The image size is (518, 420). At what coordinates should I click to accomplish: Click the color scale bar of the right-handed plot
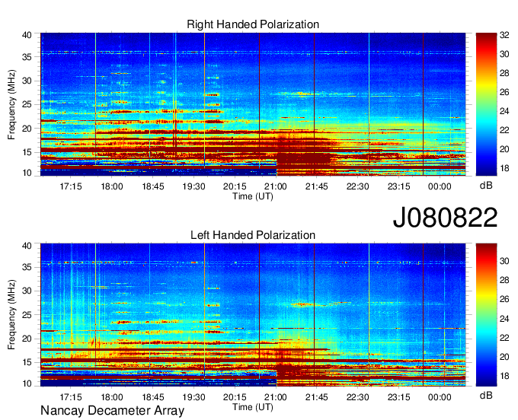click(x=486, y=104)
